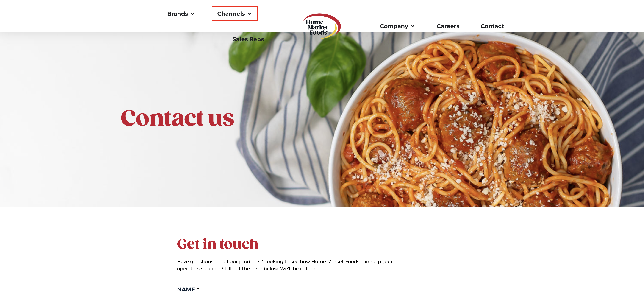Screen dimensions: 644x291
Task: Open the Channels menu label
Action: 231,14
